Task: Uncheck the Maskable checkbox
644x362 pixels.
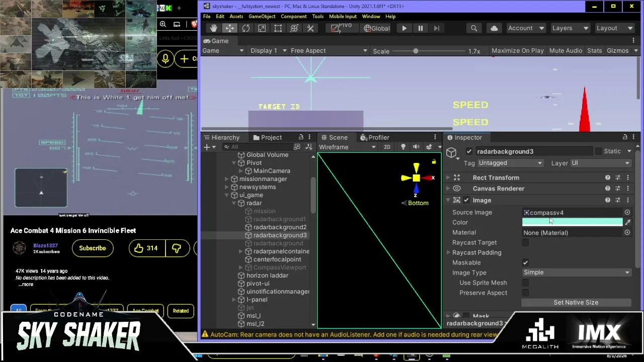Action: click(x=525, y=262)
